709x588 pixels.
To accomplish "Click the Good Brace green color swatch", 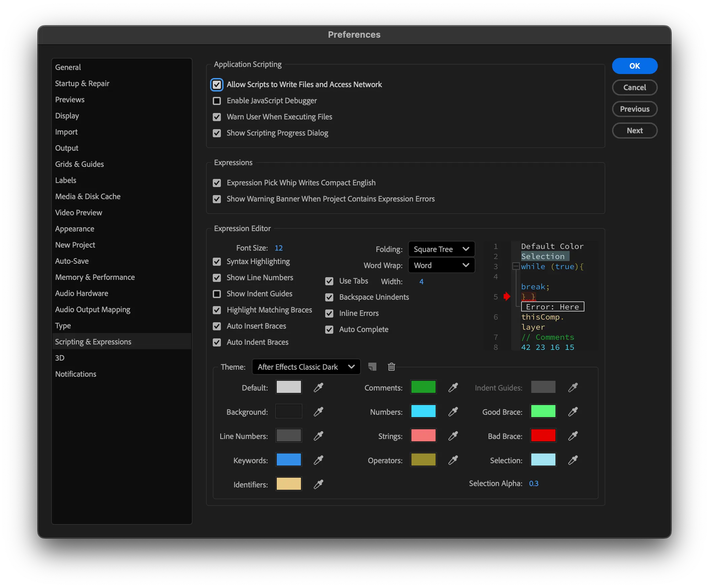I will coord(543,411).
